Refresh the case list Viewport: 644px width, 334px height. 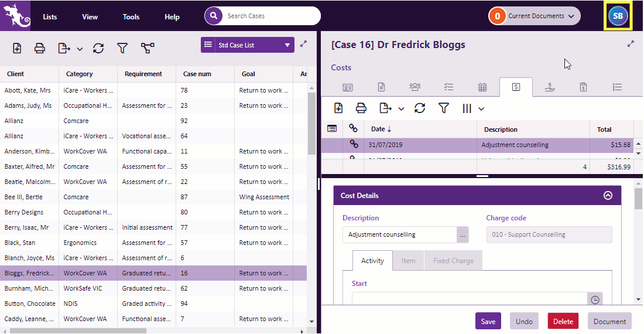pyautogui.click(x=98, y=49)
